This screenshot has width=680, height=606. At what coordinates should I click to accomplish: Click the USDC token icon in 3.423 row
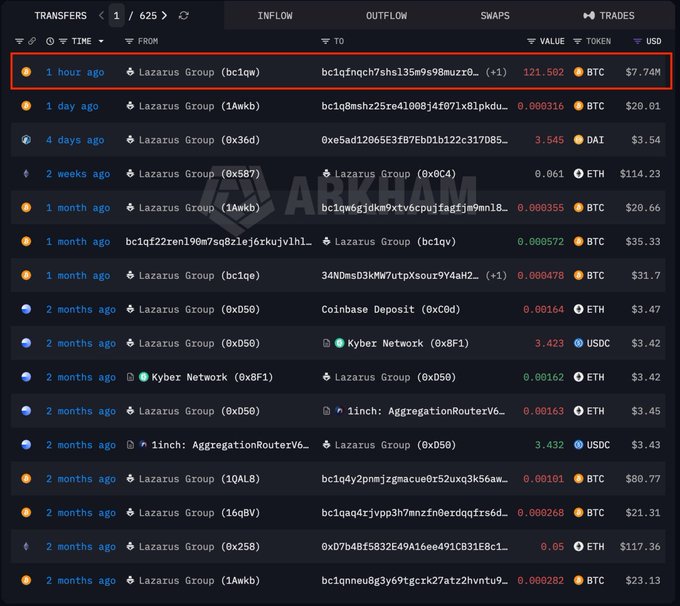tap(579, 343)
